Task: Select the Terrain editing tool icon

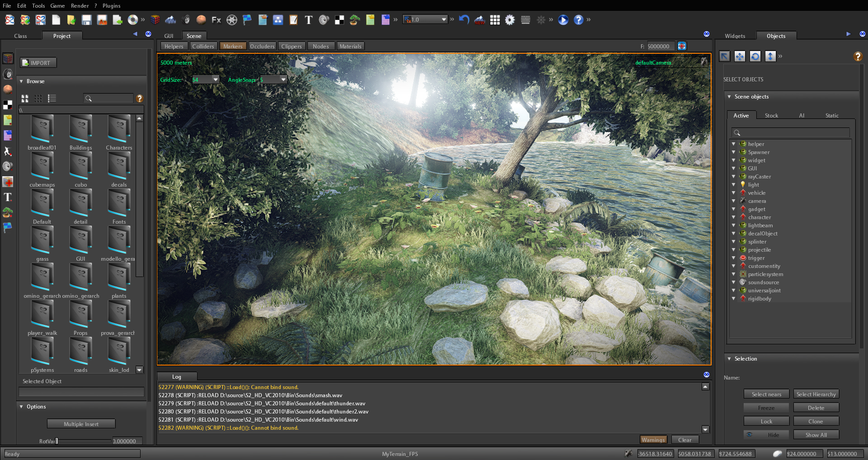Action: 170,20
